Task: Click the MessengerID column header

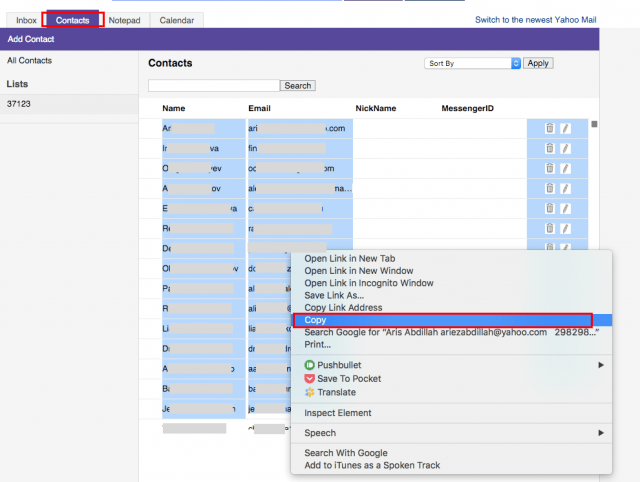Action: [x=467, y=108]
